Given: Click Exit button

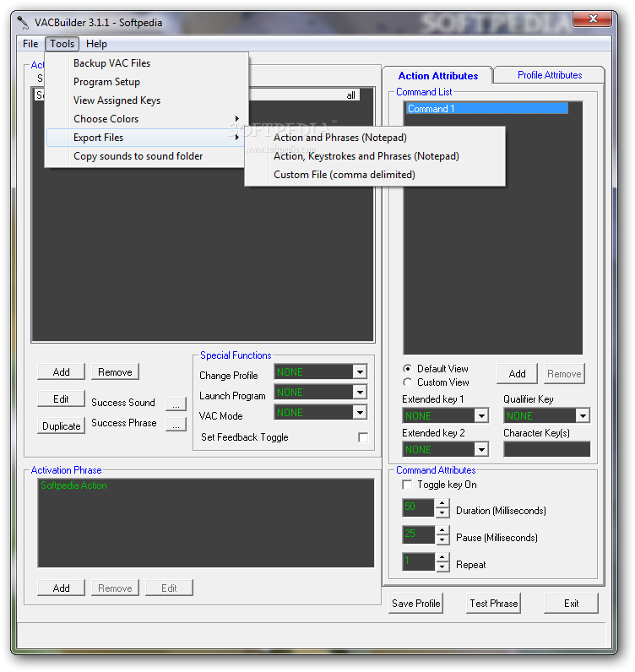Looking at the screenshot, I should [571, 604].
